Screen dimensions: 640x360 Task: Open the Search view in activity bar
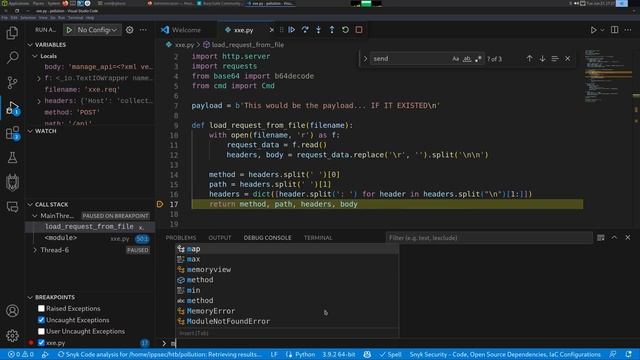point(12,58)
